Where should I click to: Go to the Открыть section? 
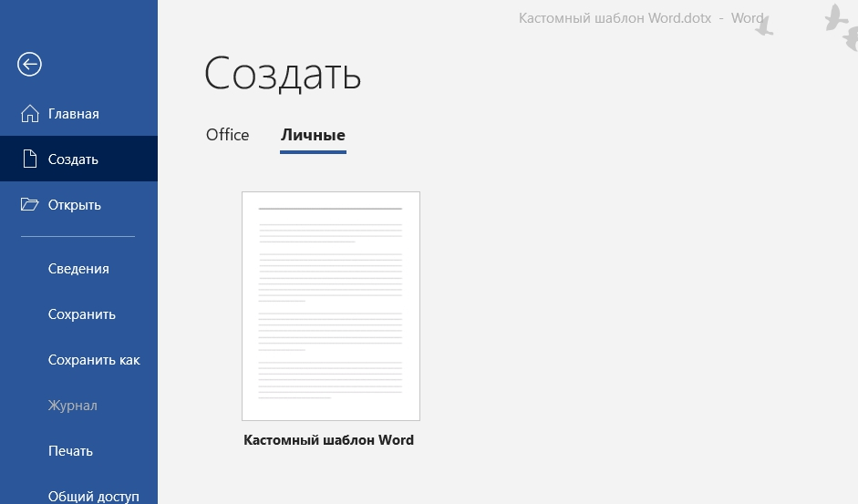(74, 205)
